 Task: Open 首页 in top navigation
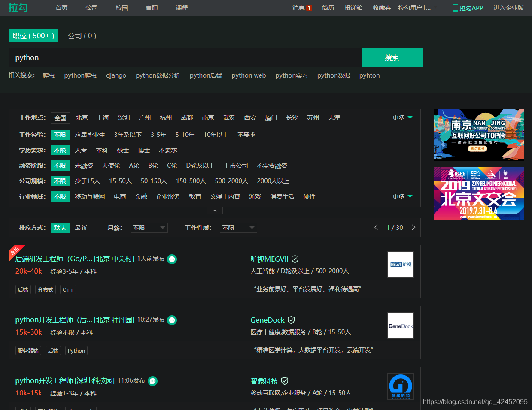[x=62, y=8]
